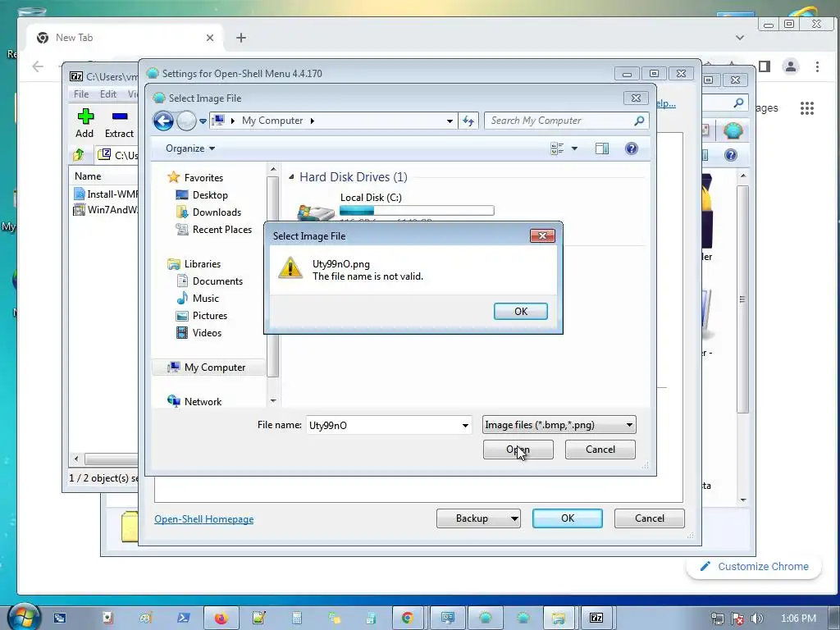Screen dimensions: 840x630
Task: Collapse the Hard Disk Drives group
Action: 291,177
